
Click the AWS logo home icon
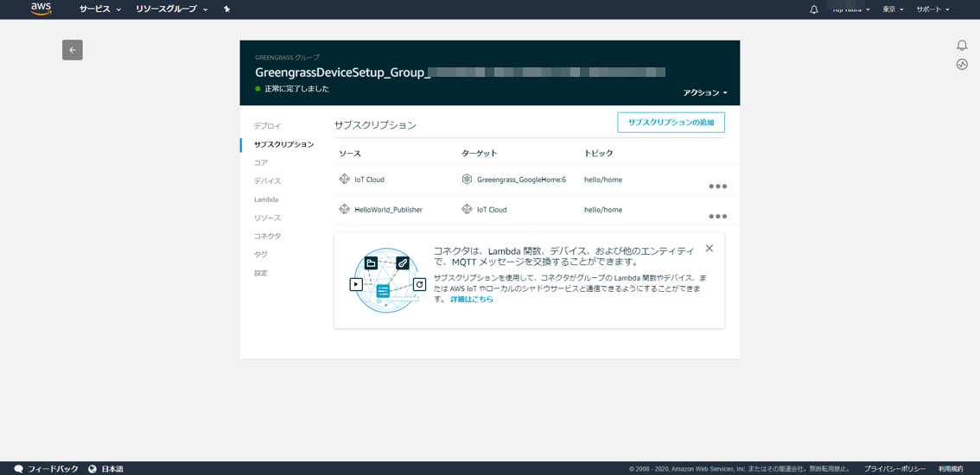point(41,9)
